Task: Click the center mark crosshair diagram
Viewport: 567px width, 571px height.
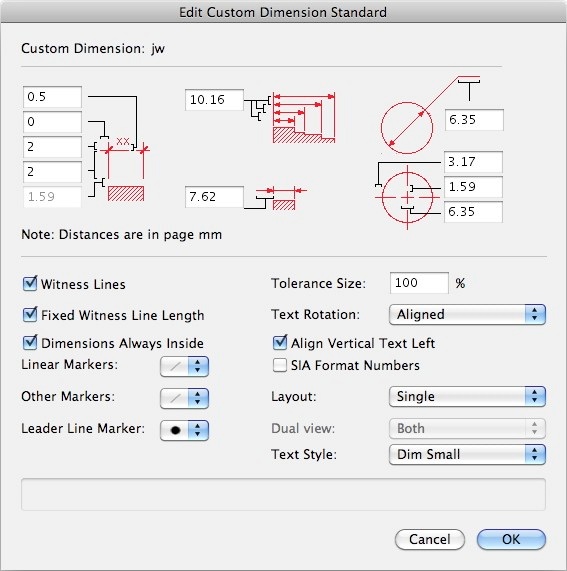Action: click(407, 197)
